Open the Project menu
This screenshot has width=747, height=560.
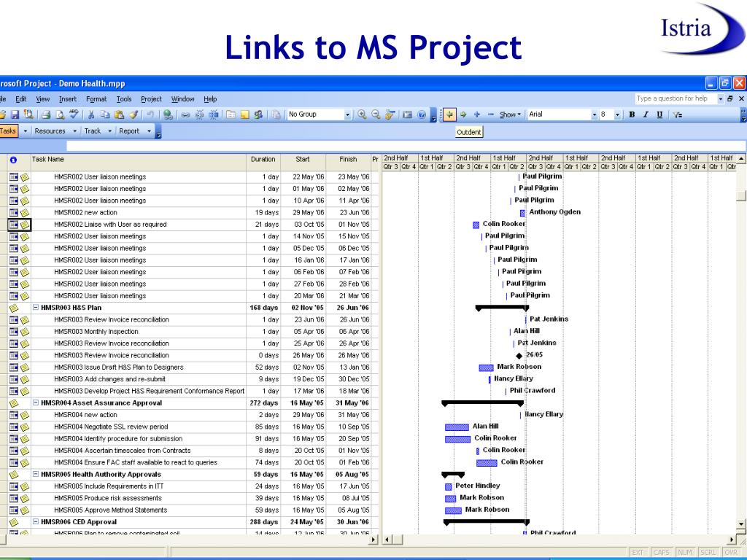(x=151, y=99)
